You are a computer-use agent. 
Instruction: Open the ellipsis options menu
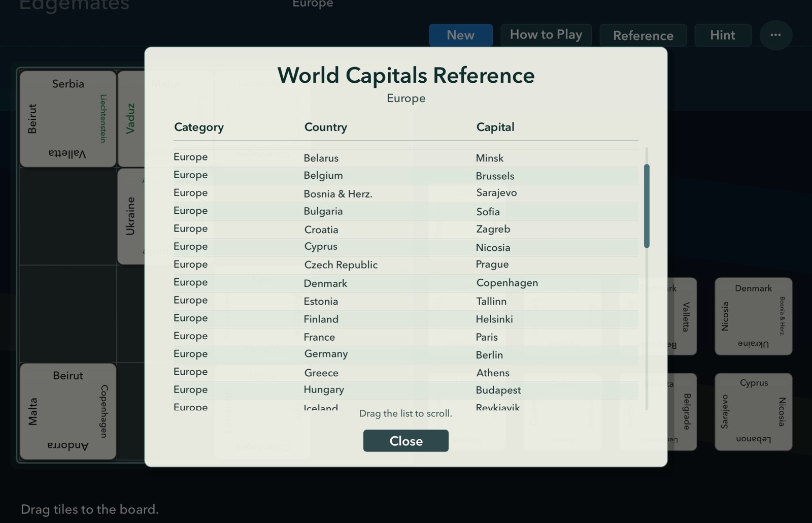tap(775, 35)
